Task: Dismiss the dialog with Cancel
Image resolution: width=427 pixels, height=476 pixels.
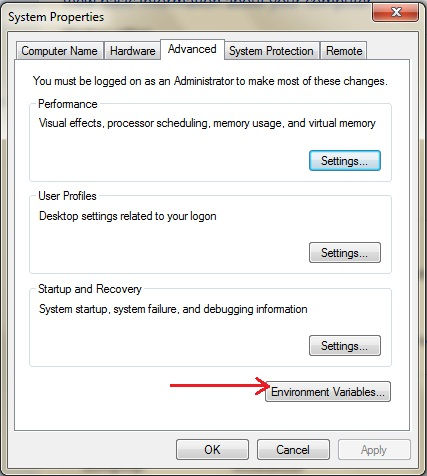Action: point(293,450)
